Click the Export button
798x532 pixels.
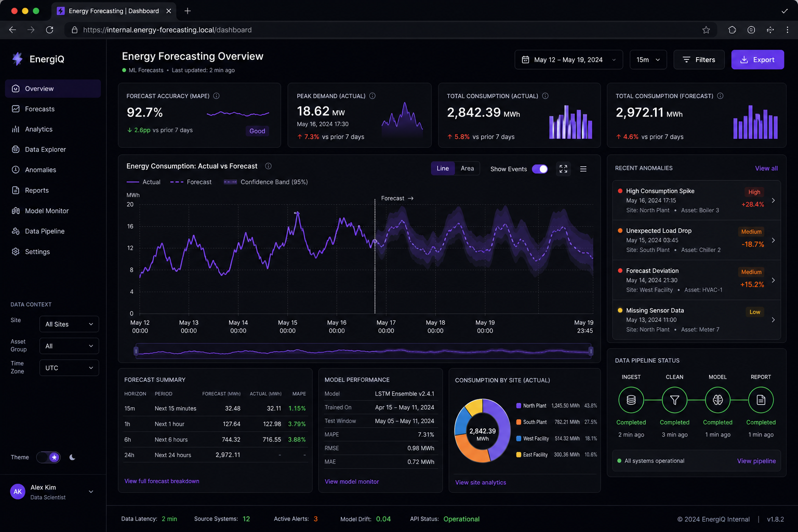[757, 60]
